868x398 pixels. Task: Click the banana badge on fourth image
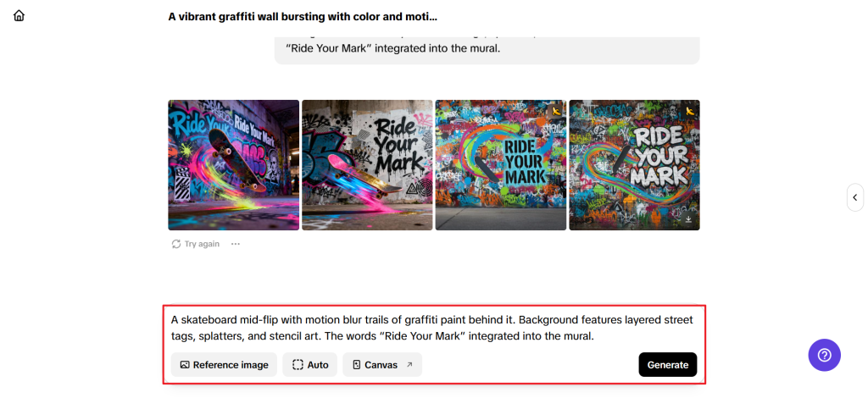(x=689, y=111)
